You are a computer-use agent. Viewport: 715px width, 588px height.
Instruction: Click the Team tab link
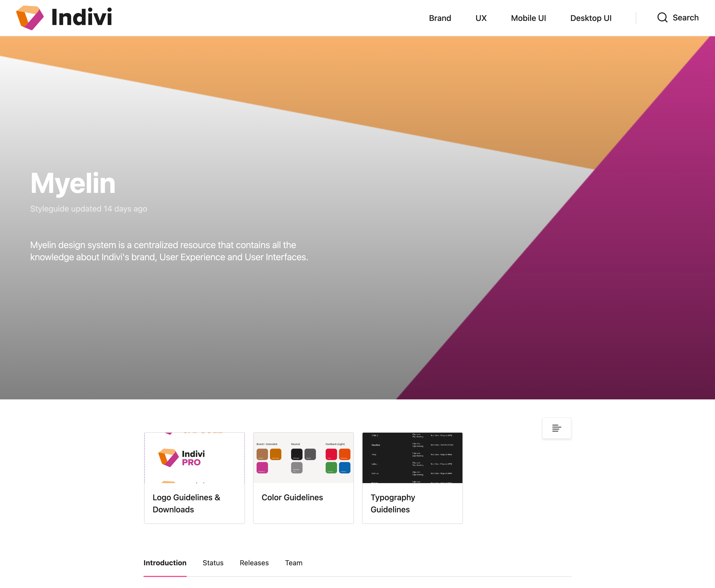coord(293,563)
